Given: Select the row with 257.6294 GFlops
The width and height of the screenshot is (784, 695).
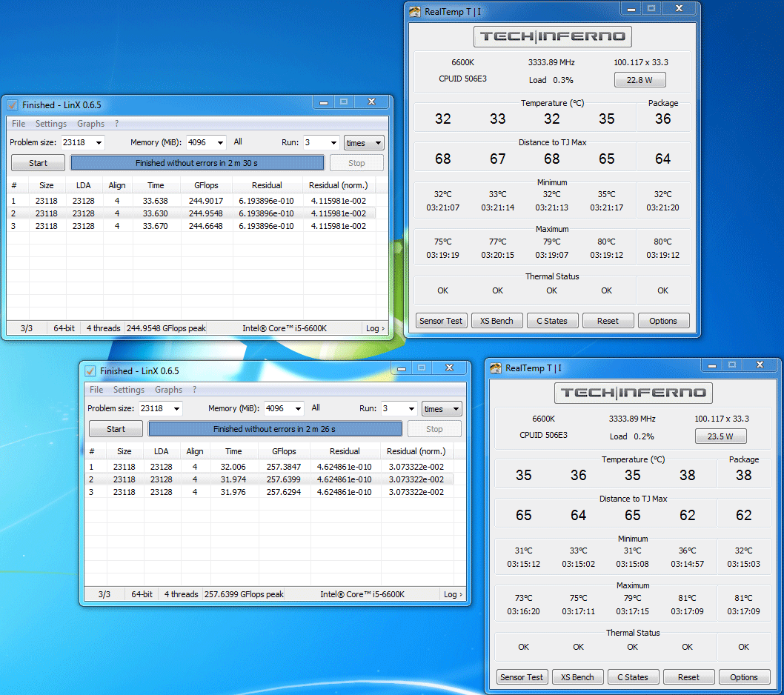Looking at the screenshot, I should (x=269, y=492).
